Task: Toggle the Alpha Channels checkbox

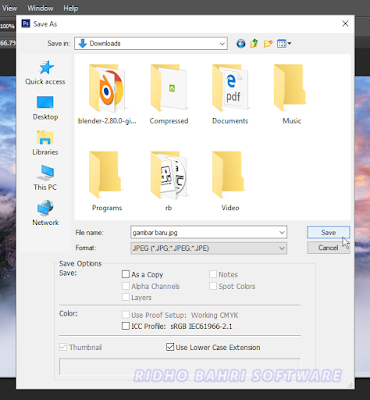Action: 126,286
